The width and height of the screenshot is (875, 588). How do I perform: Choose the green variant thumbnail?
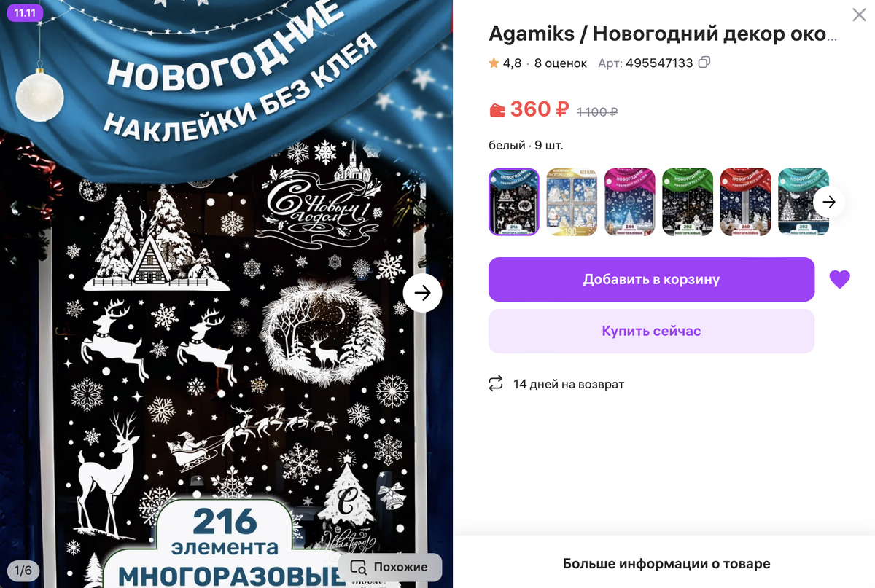click(x=688, y=202)
